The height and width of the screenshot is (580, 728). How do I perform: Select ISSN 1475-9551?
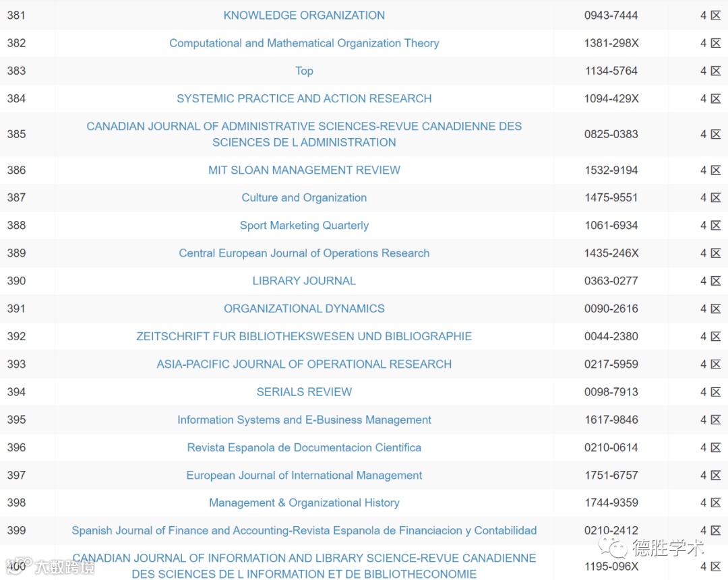(x=611, y=197)
